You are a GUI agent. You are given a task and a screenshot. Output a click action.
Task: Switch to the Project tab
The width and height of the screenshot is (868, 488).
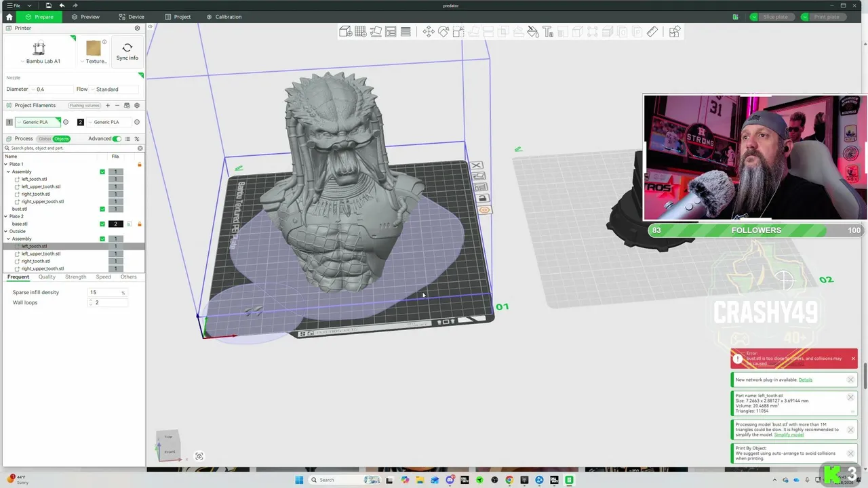178,17
